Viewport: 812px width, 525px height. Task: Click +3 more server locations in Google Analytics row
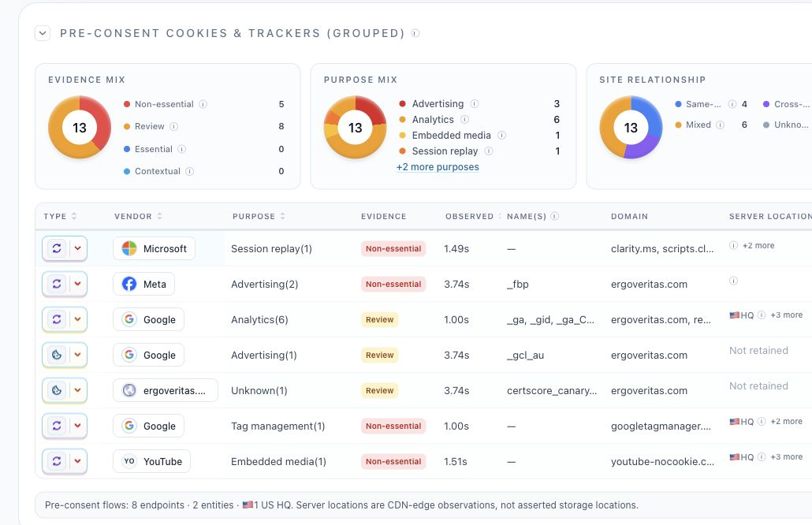tap(786, 315)
